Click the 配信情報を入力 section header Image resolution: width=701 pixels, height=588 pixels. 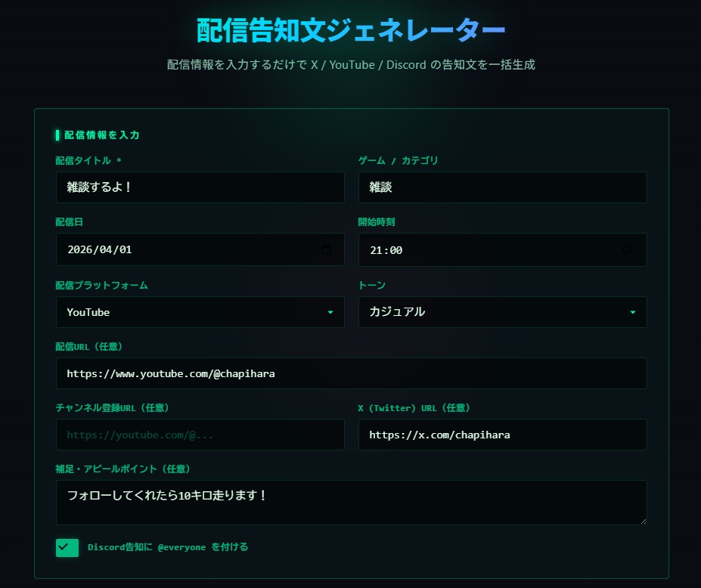(101, 135)
